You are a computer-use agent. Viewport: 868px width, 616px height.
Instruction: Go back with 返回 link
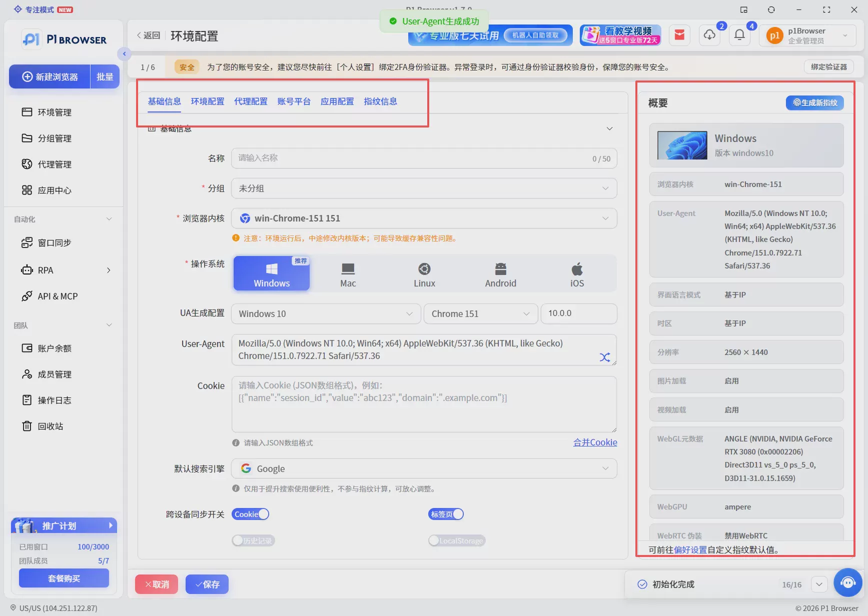coord(149,35)
